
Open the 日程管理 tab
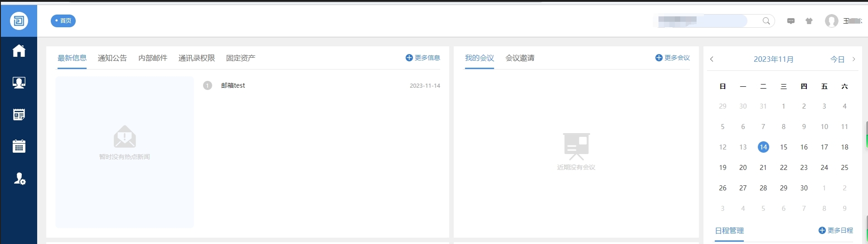point(729,231)
